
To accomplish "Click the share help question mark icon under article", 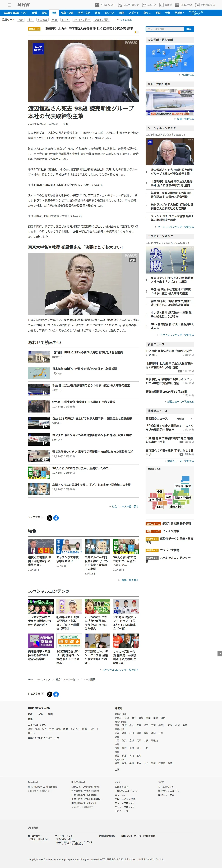I will (43, 517).
